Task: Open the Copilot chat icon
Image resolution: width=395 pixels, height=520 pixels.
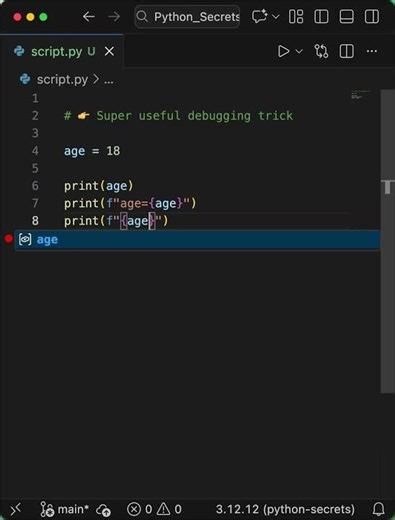Action: click(x=260, y=16)
